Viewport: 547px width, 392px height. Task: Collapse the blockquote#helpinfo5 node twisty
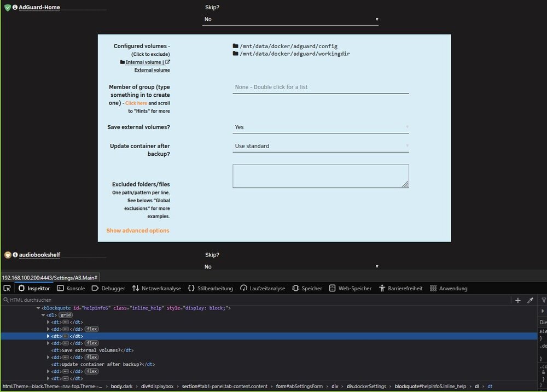point(38,308)
